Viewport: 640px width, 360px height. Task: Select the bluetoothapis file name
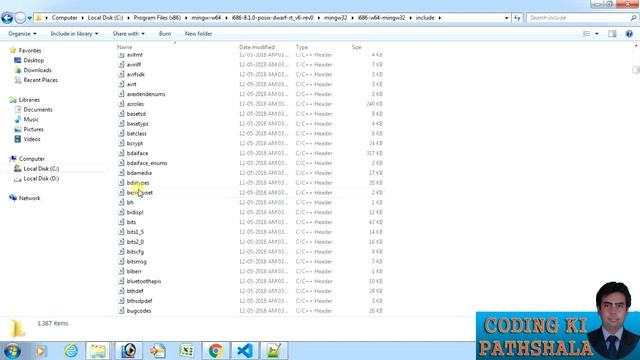(x=144, y=281)
